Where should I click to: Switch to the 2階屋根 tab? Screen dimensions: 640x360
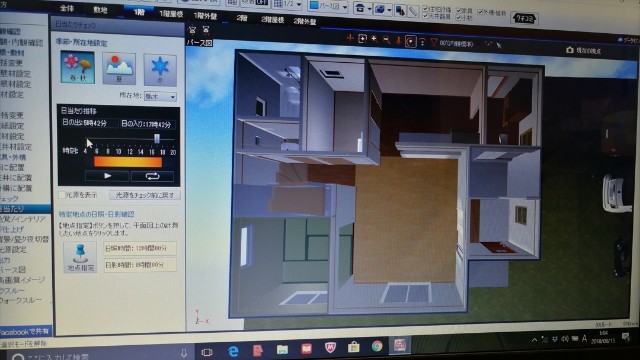(x=272, y=20)
